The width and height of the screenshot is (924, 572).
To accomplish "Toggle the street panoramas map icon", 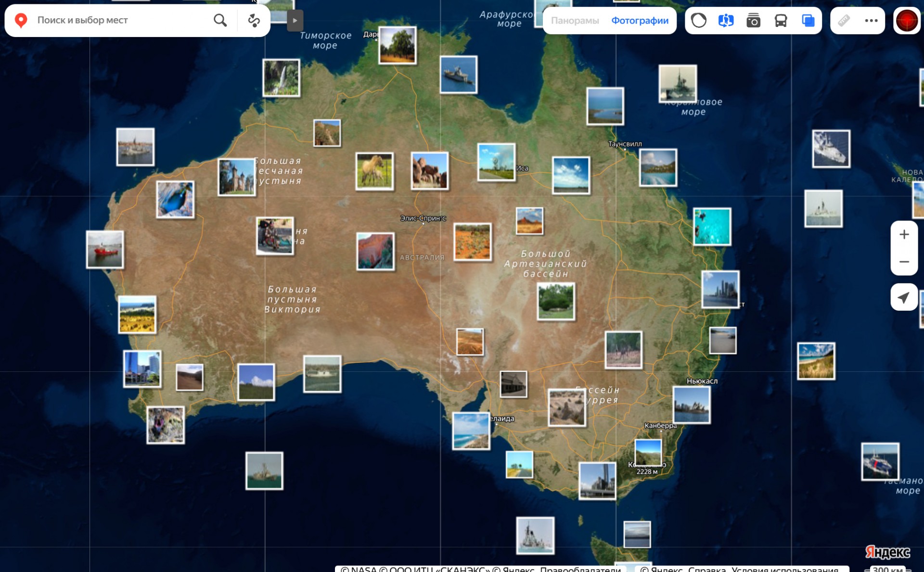I will pos(726,21).
